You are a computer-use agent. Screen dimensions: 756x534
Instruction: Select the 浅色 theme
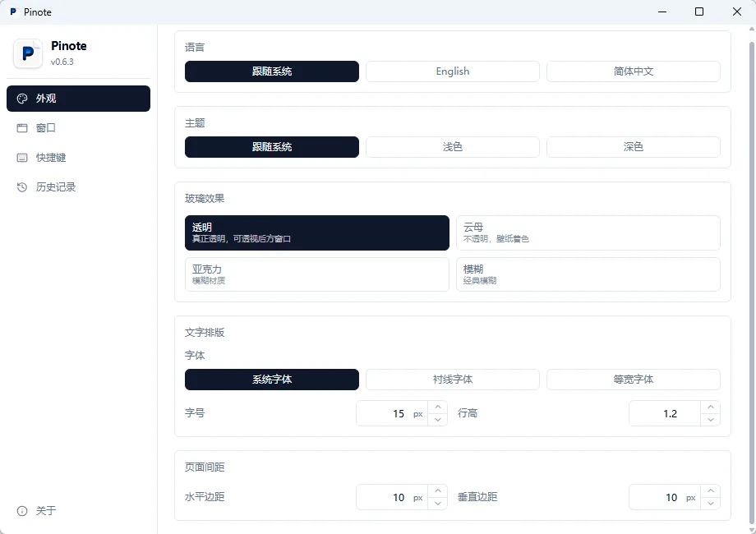pyautogui.click(x=453, y=147)
